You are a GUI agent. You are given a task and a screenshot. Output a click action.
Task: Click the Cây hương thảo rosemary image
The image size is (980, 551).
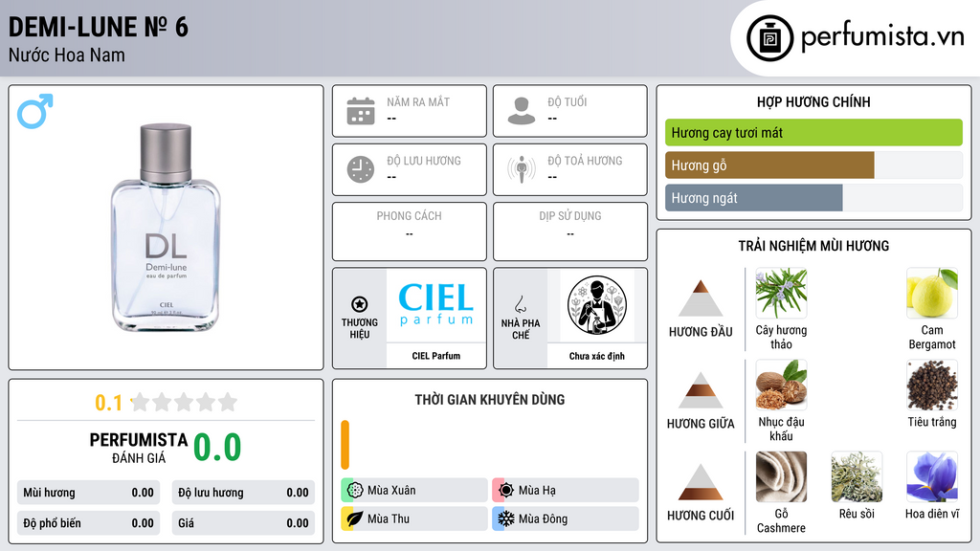[x=781, y=293]
